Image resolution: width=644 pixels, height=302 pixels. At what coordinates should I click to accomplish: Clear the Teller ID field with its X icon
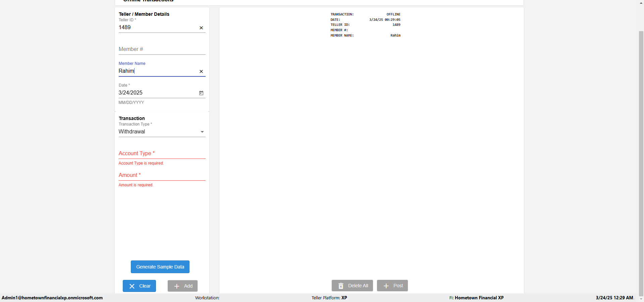tap(201, 28)
